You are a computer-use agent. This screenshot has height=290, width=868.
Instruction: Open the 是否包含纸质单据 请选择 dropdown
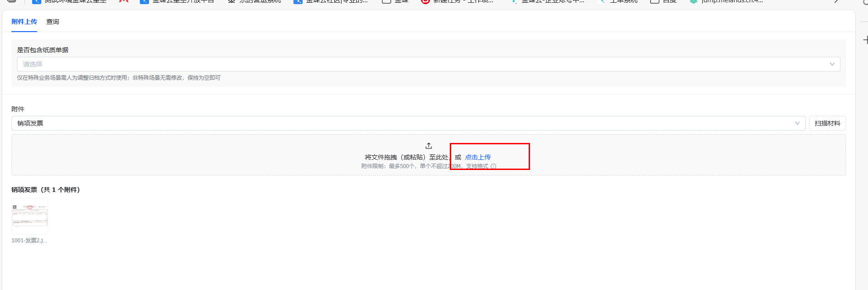pyautogui.click(x=428, y=64)
